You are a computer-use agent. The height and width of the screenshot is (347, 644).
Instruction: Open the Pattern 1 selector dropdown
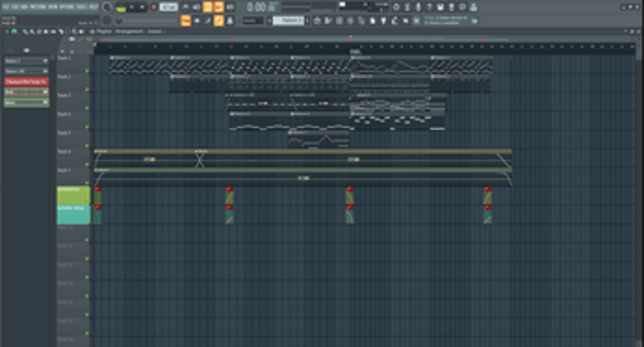[x=288, y=20]
